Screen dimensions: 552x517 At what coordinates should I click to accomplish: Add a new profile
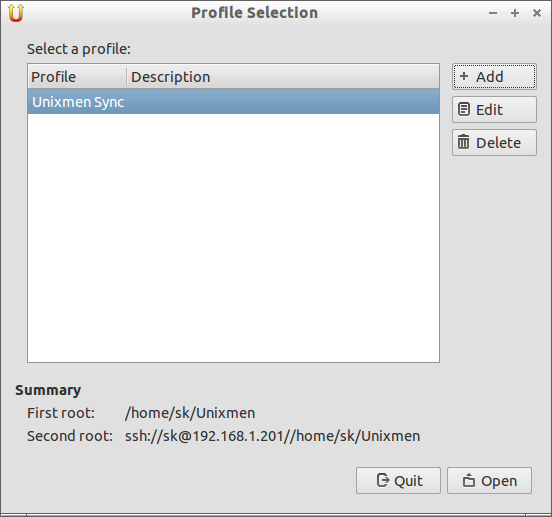pos(494,76)
